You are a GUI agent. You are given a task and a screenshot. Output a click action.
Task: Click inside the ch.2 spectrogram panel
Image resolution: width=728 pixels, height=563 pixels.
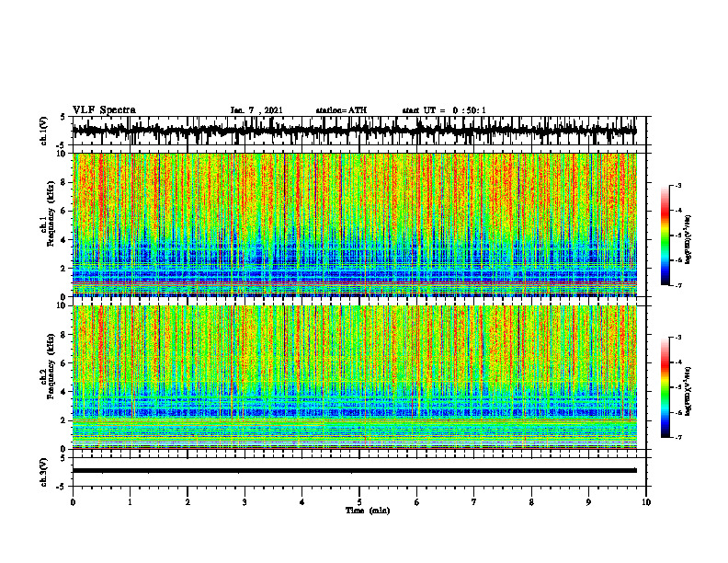355,377
